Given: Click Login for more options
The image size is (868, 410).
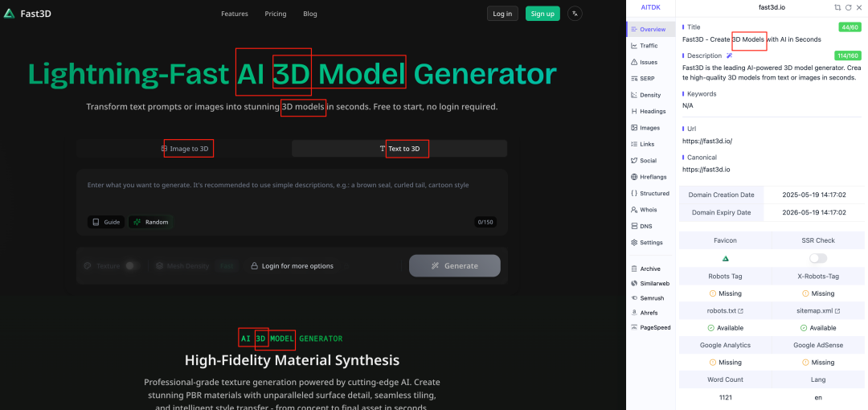Looking at the screenshot, I should point(293,266).
